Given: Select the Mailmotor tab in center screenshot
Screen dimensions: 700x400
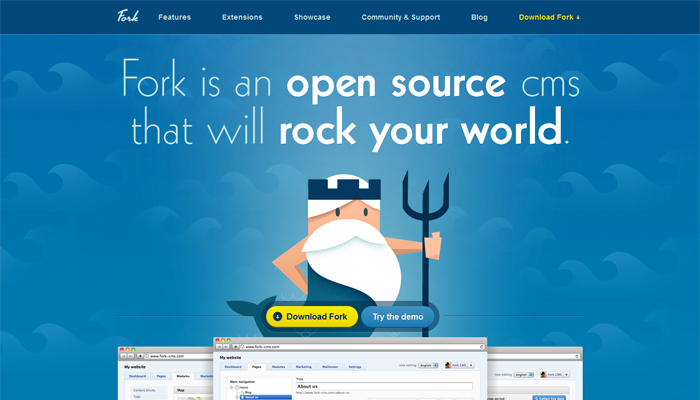Looking at the screenshot, I should (x=330, y=367).
